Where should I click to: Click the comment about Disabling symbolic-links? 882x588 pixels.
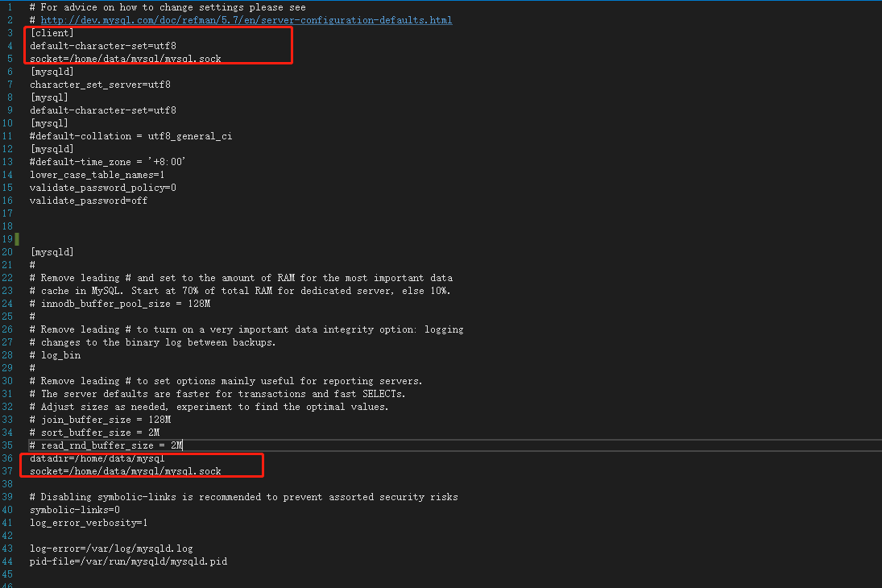click(x=243, y=498)
